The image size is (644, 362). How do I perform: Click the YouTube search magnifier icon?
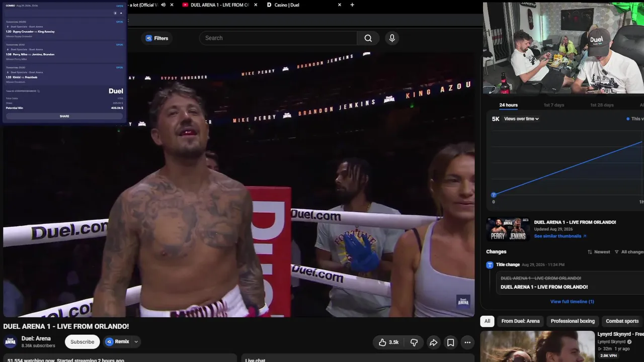[368, 38]
